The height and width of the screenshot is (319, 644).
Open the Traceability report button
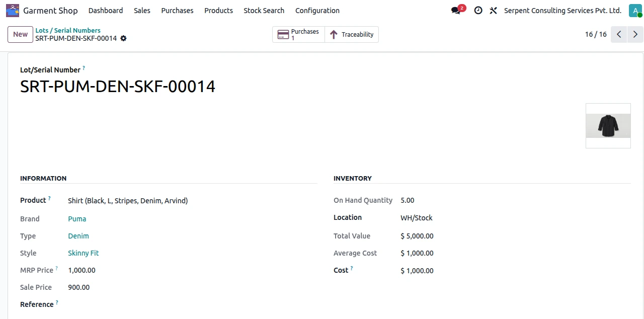point(352,34)
